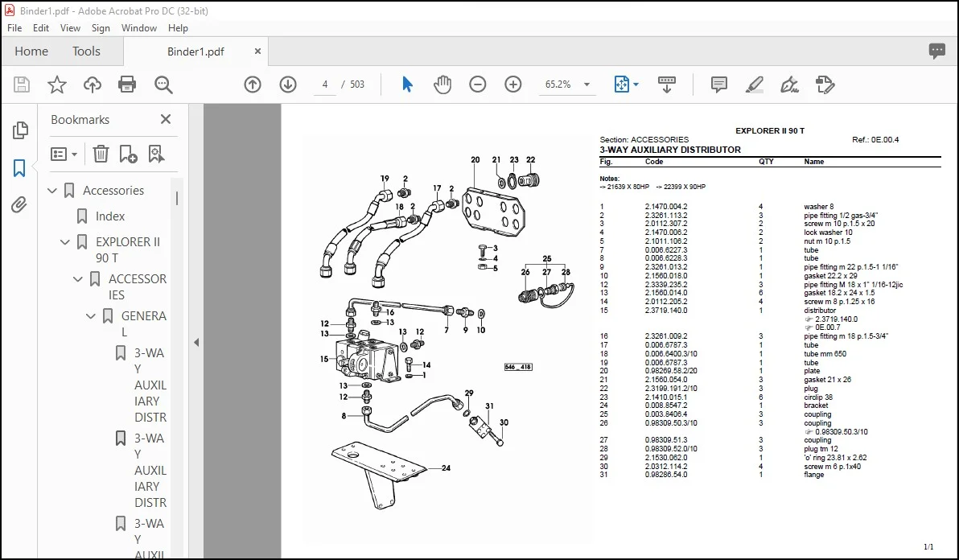Go to previous page arrow
This screenshot has width=959, height=560.
point(253,84)
